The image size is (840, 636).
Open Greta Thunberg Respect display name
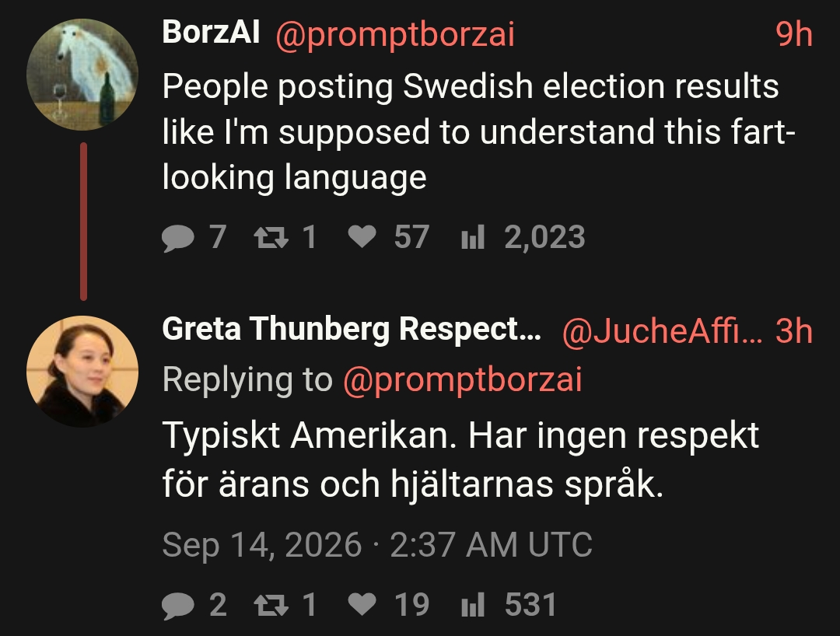coord(352,329)
